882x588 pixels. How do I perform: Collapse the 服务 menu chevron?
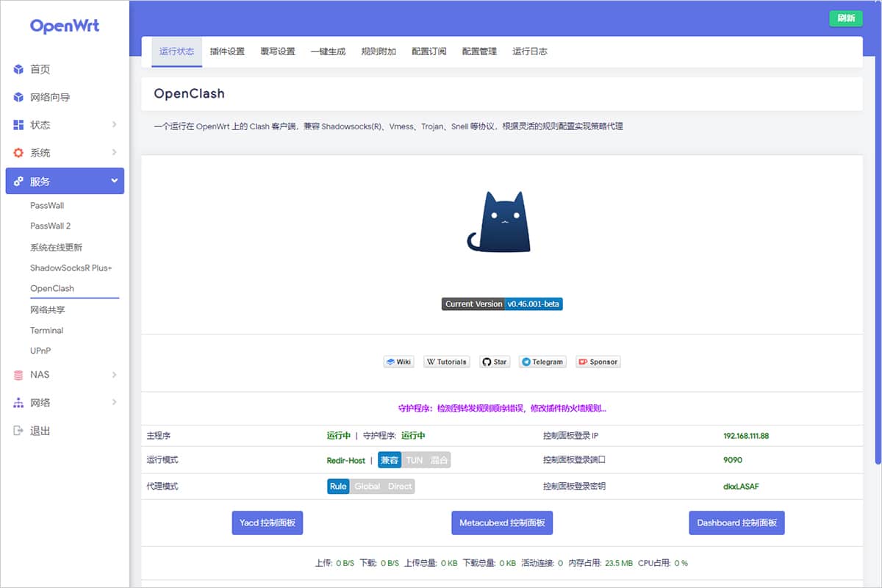pos(114,181)
